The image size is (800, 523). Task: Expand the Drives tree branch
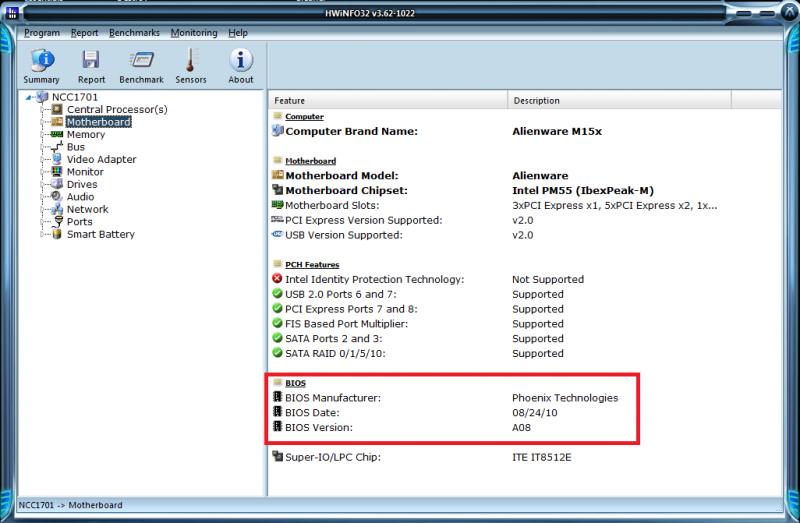click(43, 184)
